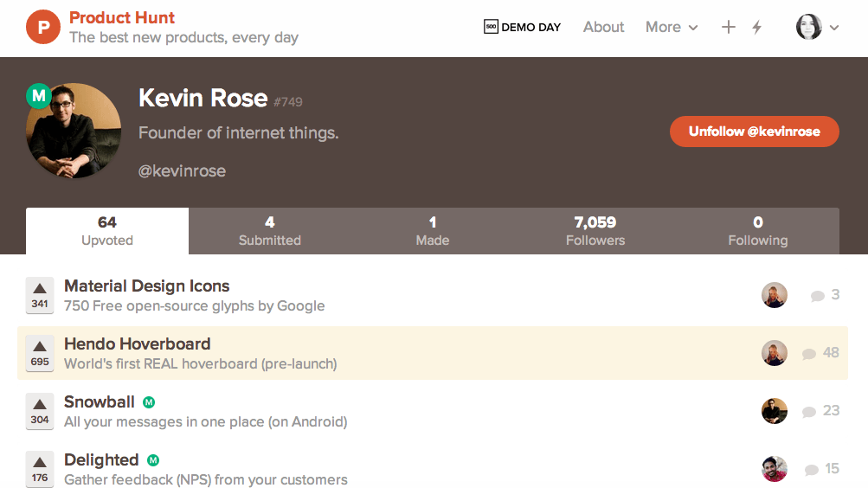Open the user account avatar dropdown

(x=817, y=28)
